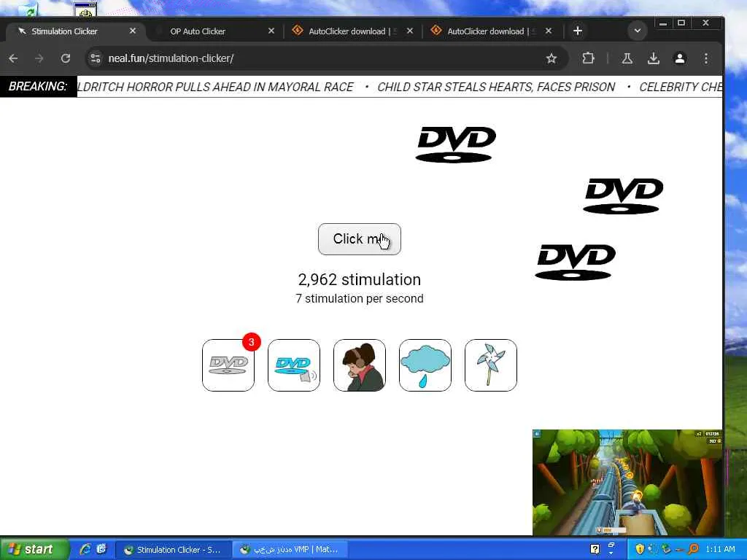Close the OP Auto Clicker tab
Image resolution: width=747 pixels, height=560 pixels.
[271, 31]
